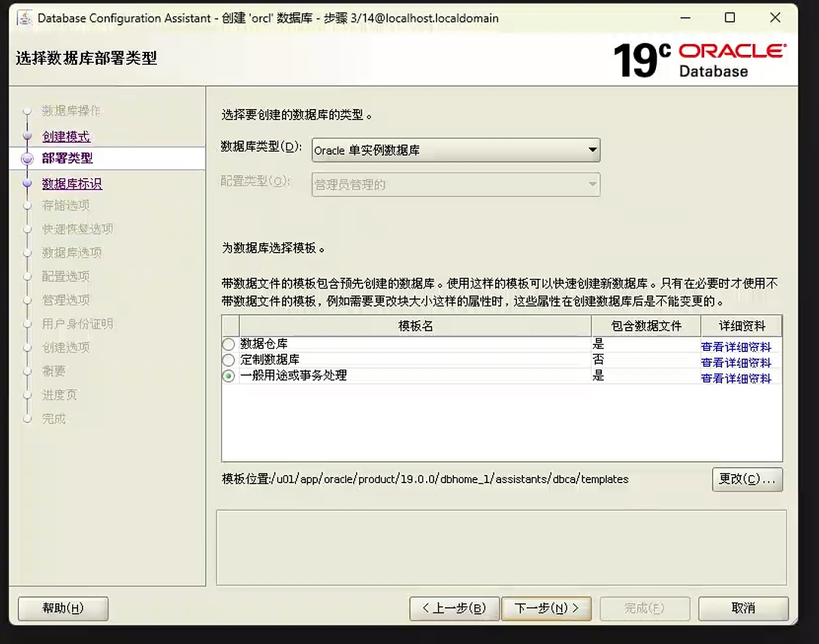Click the 完成(F) button
Viewport: 819px width, 644px height.
tap(645, 609)
